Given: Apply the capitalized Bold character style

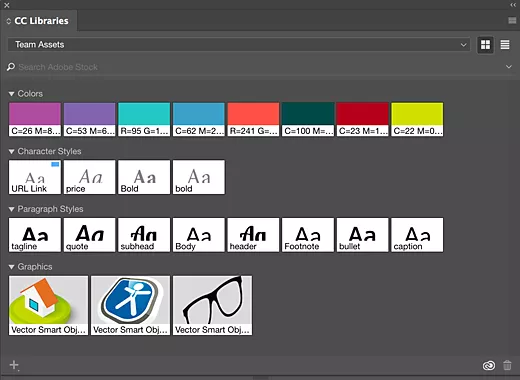Looking at the screenshot, I should [x=144, y=177].
